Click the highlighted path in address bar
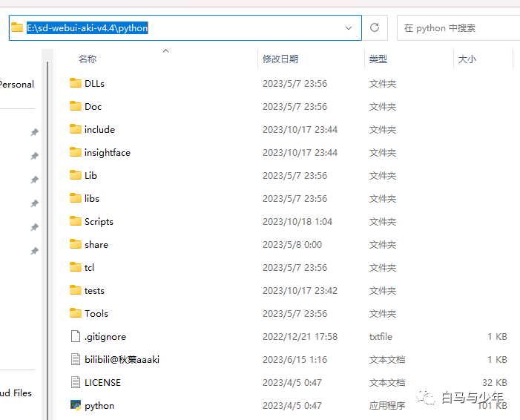 88,28
